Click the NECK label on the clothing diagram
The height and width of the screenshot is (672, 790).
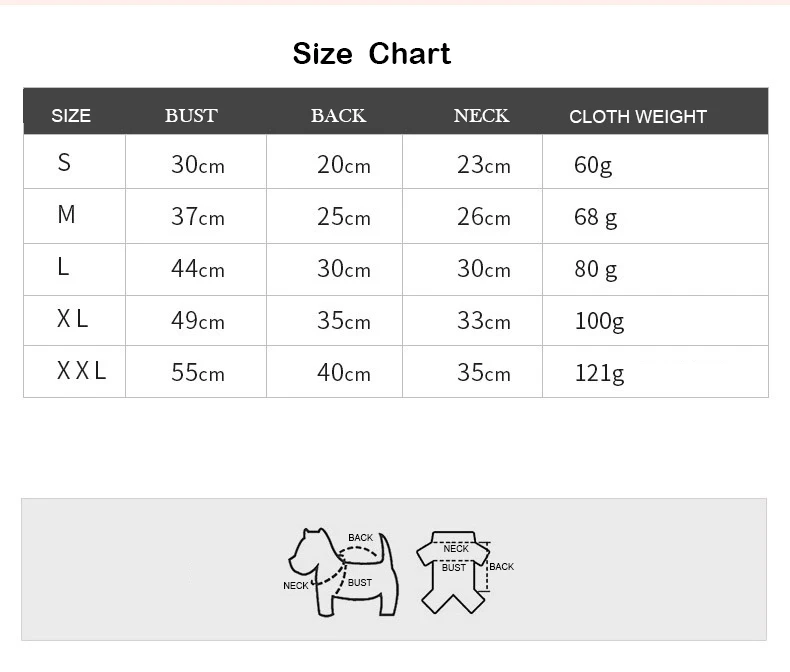[456, 549]
